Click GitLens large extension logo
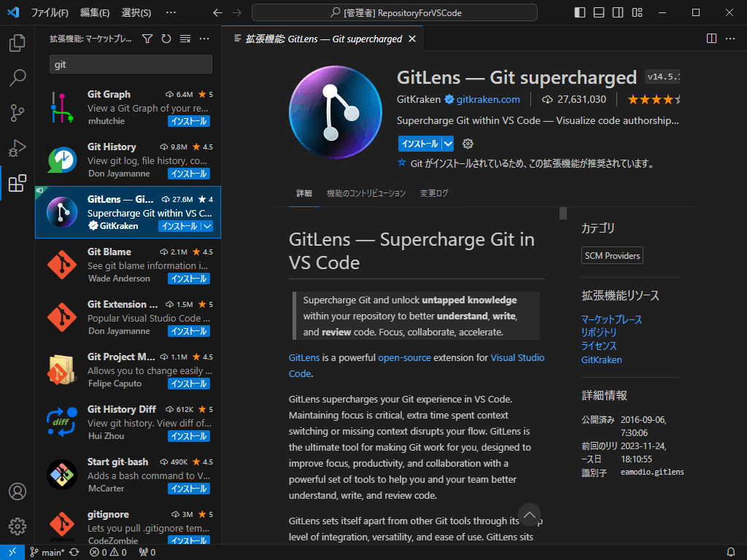This screenshot has width=747, height=560. click(x=336, y=112)
